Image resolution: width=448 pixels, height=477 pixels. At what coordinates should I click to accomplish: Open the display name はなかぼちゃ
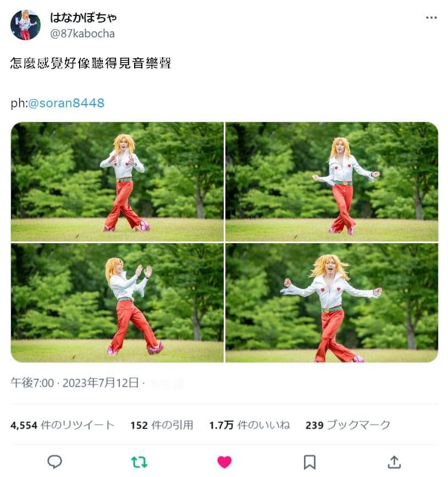click(83, 18)
